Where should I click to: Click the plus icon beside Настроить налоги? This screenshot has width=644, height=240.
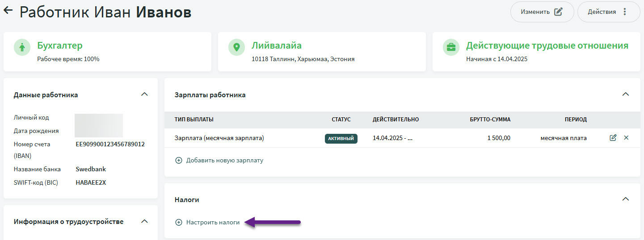(x=179, y=222)
